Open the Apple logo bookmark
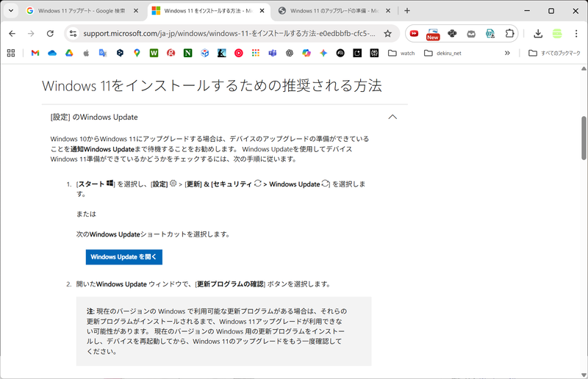The image size is (588, 379). click(86, 53)
